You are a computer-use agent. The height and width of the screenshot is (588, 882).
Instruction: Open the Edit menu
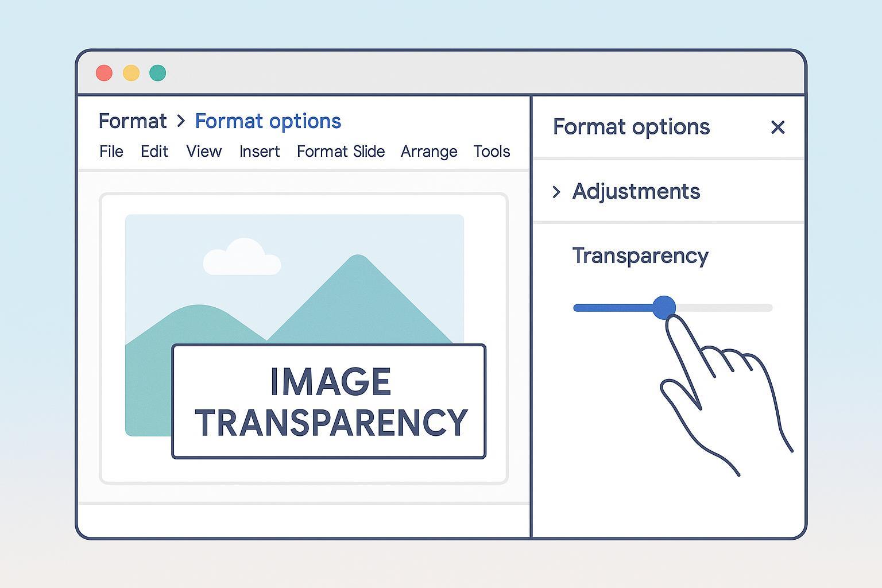click(154, 152)
